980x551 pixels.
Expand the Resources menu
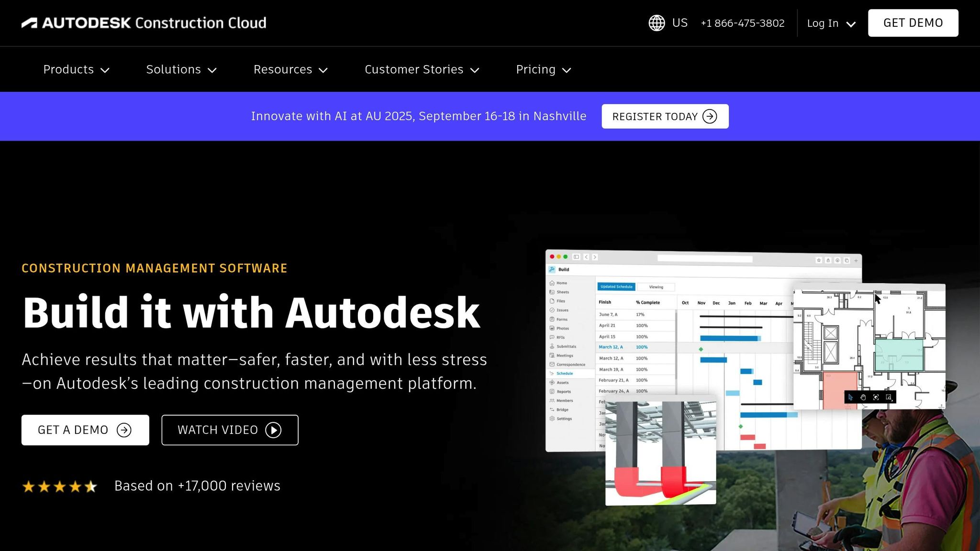(291, 69)
